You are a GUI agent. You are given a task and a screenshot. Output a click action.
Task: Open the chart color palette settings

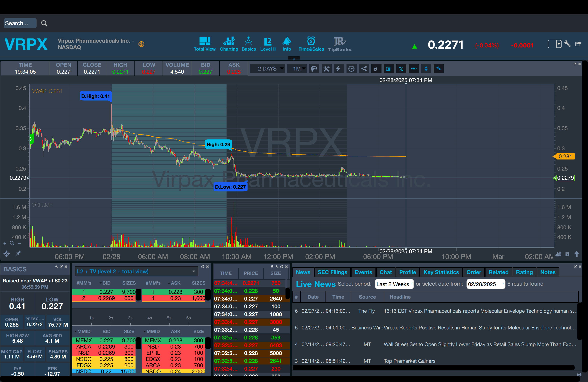coord(314,69)
